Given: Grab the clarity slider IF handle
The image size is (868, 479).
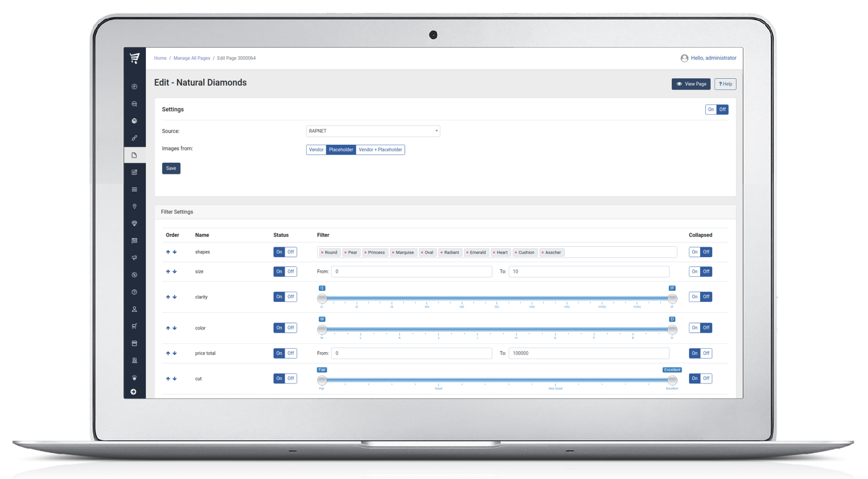Looking at the screenshot, I should pos(672,299).
